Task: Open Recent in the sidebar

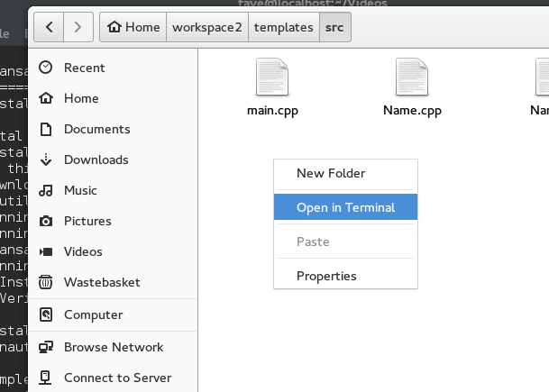Action: tap(113, 68)
